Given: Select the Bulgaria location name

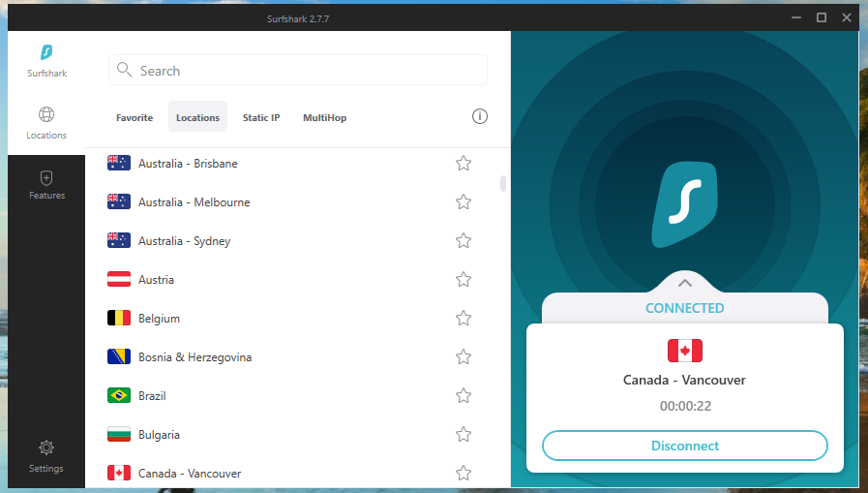Looking at the screenshot, I should 160,436.
